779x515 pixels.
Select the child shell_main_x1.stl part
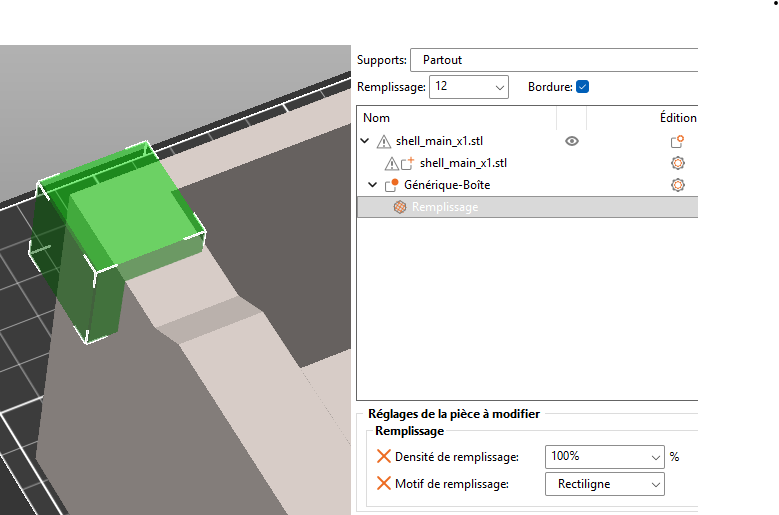462,163
